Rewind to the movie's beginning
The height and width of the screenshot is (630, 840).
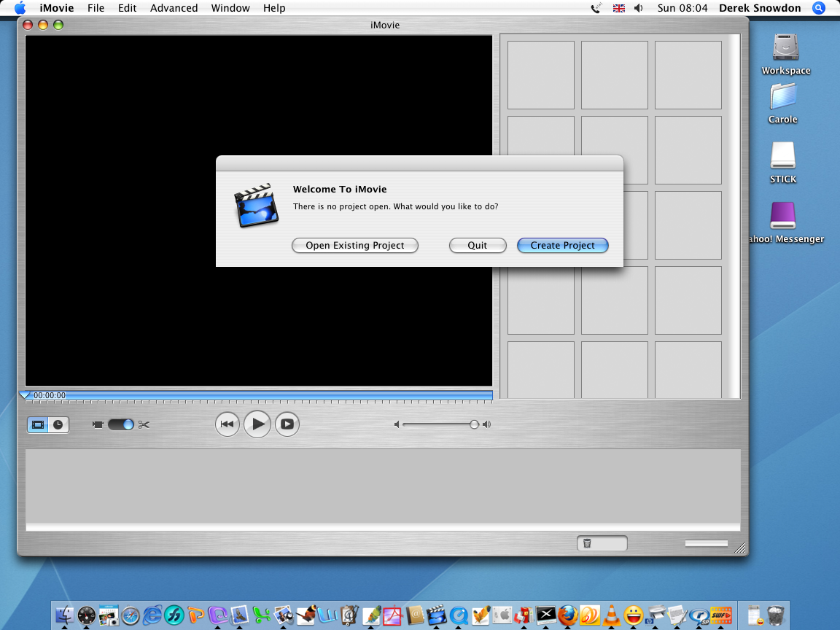(227, 424)
